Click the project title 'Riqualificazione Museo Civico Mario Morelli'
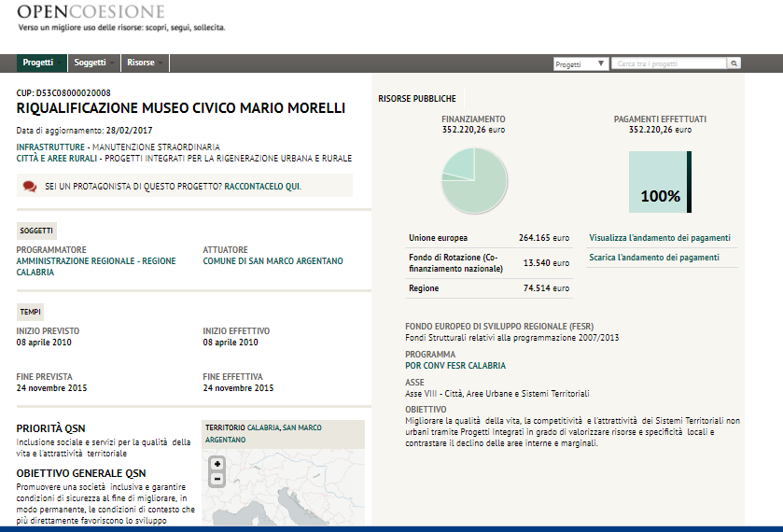Viewport: 783px width, 532px height. [x=181, y=108]
